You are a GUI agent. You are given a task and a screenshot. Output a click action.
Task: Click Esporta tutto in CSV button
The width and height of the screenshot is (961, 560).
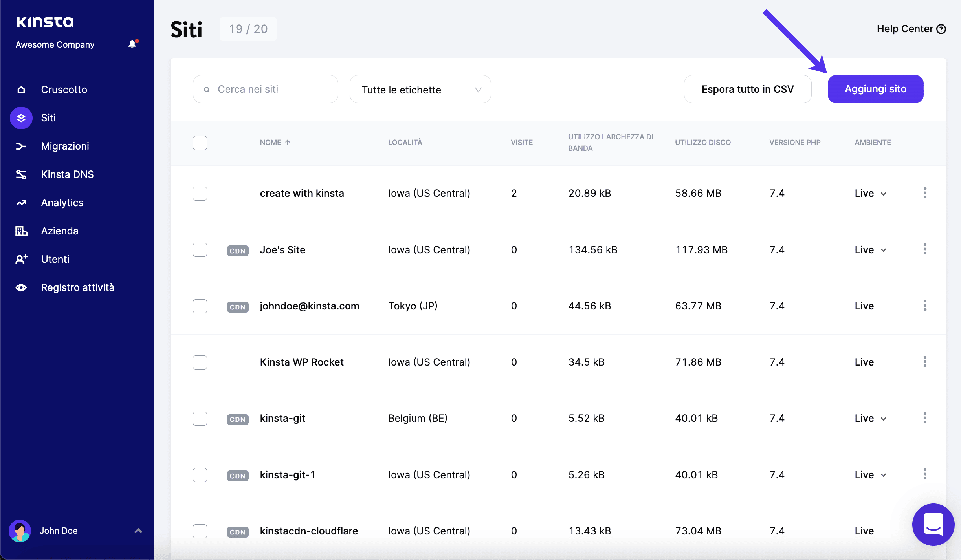pos(747,89)
